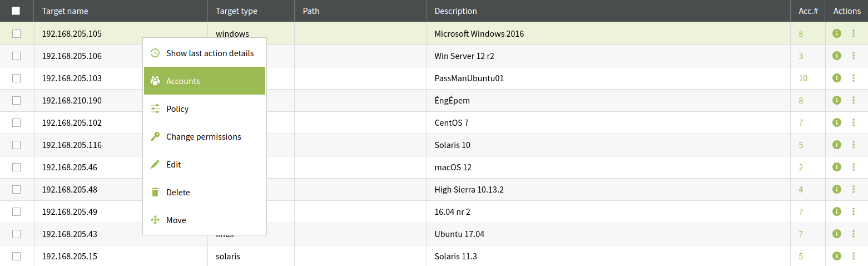Open three-dot actions menu for Solaris 11.3 row
The height and width of the screenshot is (266, 868).
point(854,256)
